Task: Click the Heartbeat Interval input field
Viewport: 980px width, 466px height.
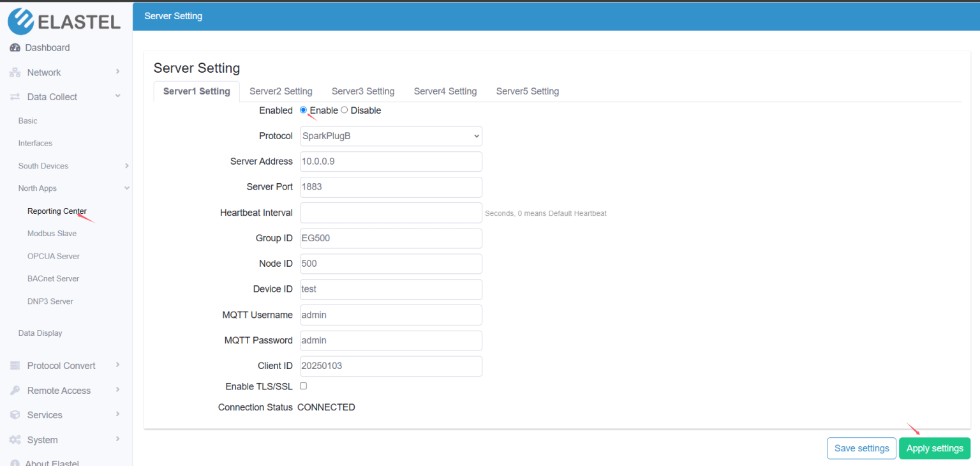Action: 390,213
